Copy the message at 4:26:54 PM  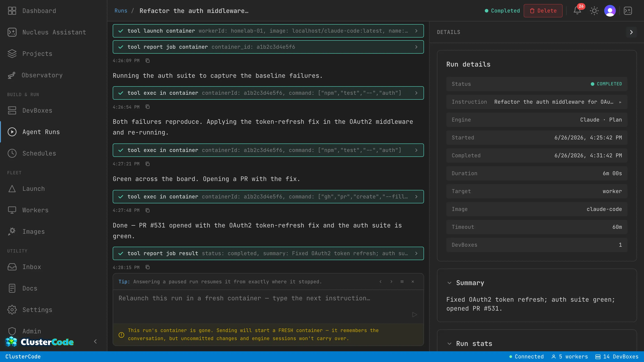point(148,107)
